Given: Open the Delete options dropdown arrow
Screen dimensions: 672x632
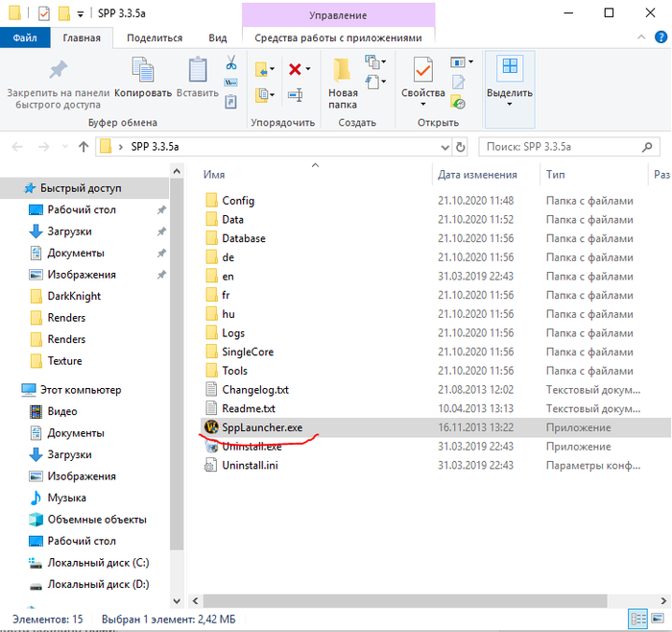Looking at the screenshot, I should pos(308,69).
